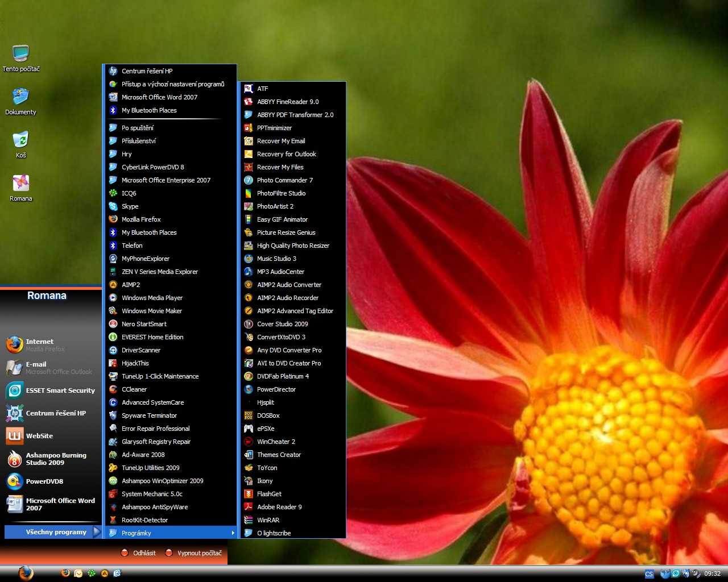The height and width of the screenshot is (582, 728).
Task: Open the Hry folder submenu
Action: coord(127,154)
